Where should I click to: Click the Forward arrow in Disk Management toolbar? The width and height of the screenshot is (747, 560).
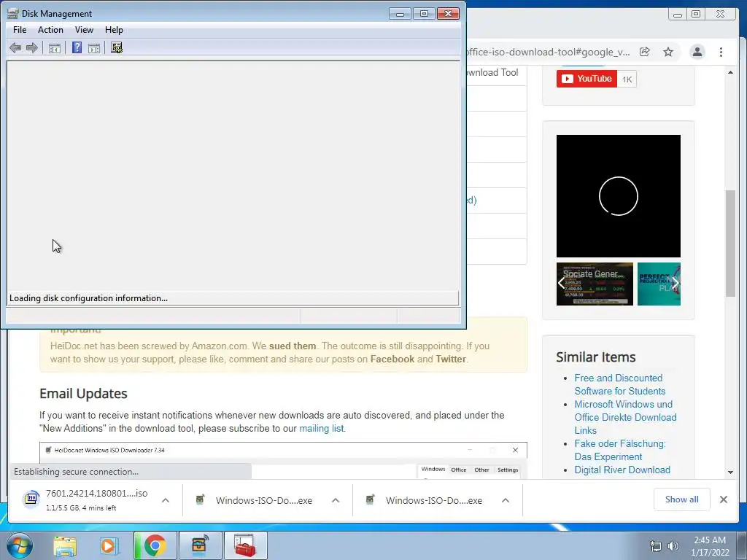tap(32, 47)
